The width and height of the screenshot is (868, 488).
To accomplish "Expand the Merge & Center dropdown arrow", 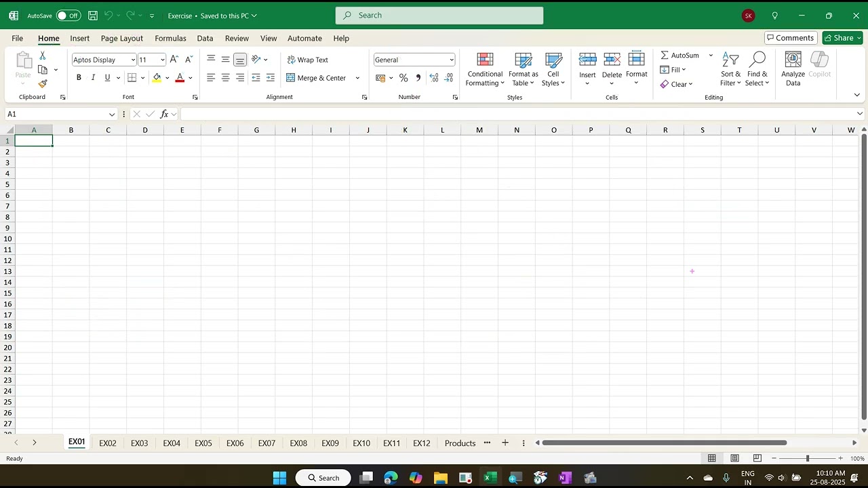I will [357, 78].
